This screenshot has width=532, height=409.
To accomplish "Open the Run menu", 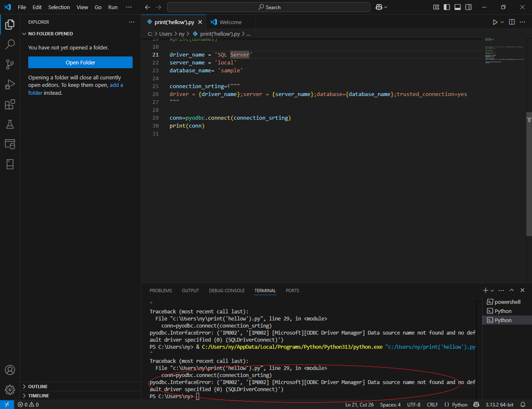I will [x=112, y=7].
